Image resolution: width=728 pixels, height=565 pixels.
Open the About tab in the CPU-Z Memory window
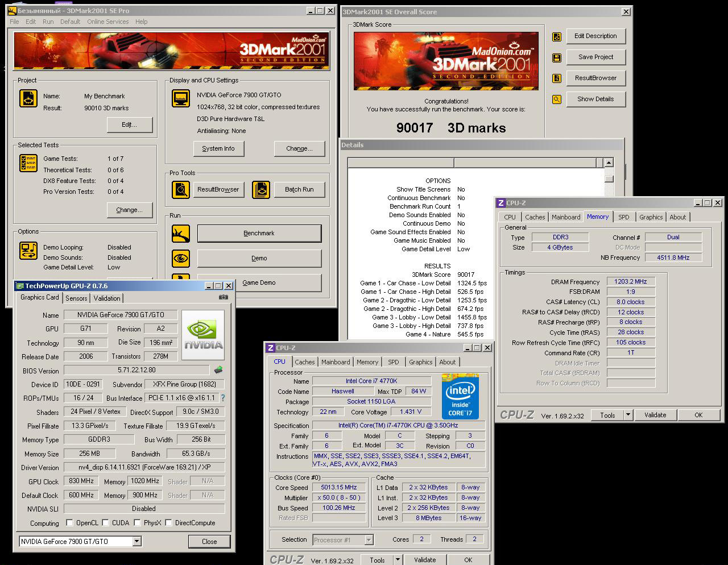(x=678, y=217)
